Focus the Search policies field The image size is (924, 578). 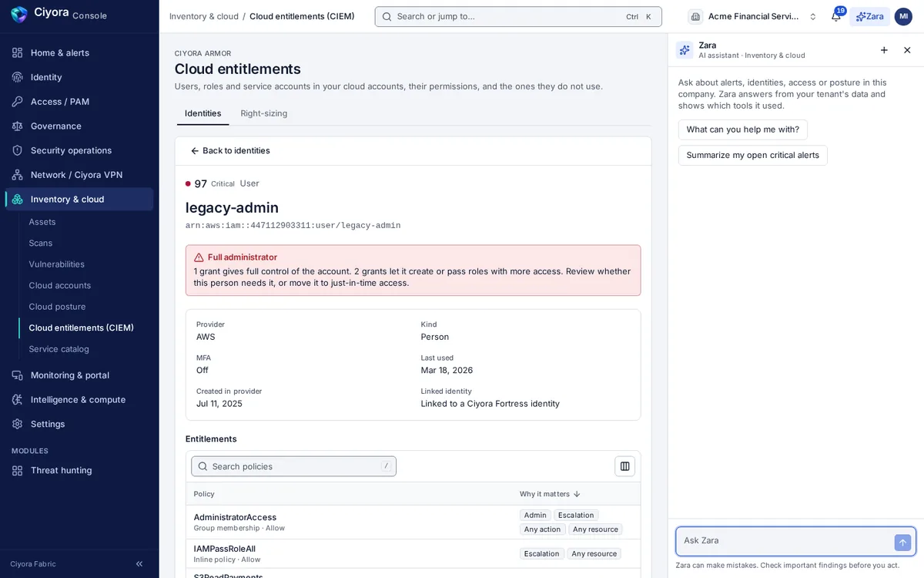point(293,466)
